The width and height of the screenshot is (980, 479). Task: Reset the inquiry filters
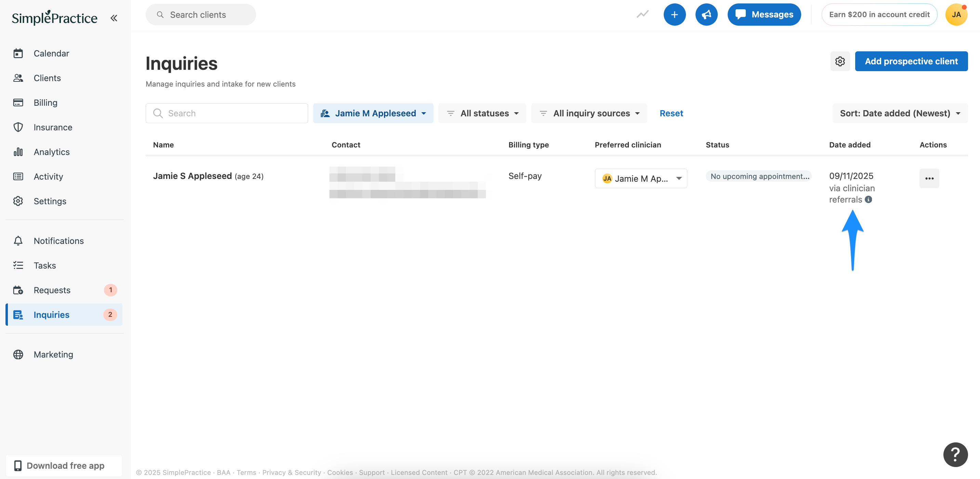671,113
